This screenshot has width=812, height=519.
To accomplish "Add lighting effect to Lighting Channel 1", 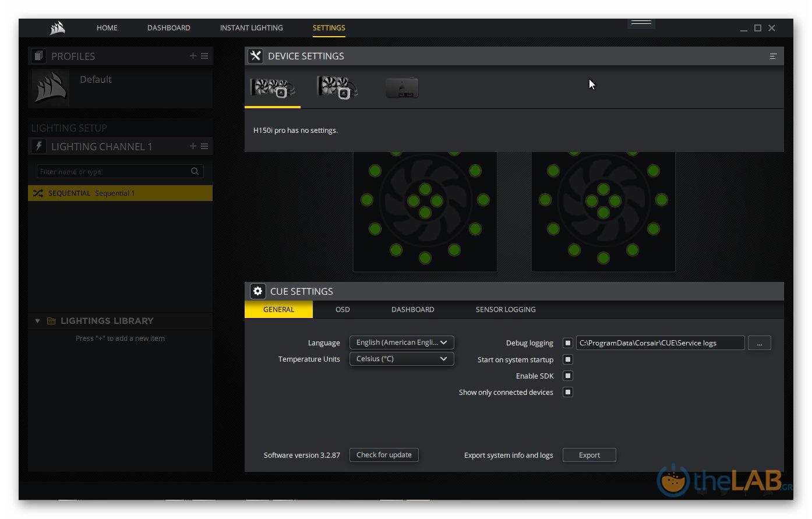I will [x=193, y=146].
